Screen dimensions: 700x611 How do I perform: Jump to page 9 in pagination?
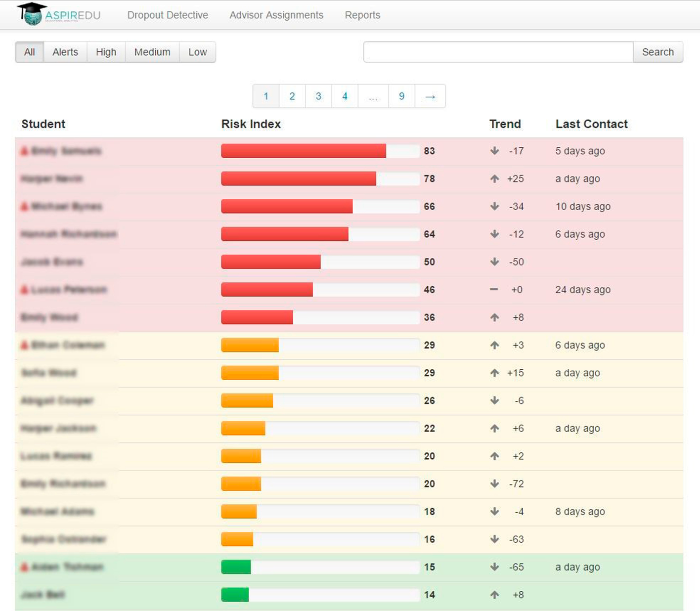click(x=402, y=96)
